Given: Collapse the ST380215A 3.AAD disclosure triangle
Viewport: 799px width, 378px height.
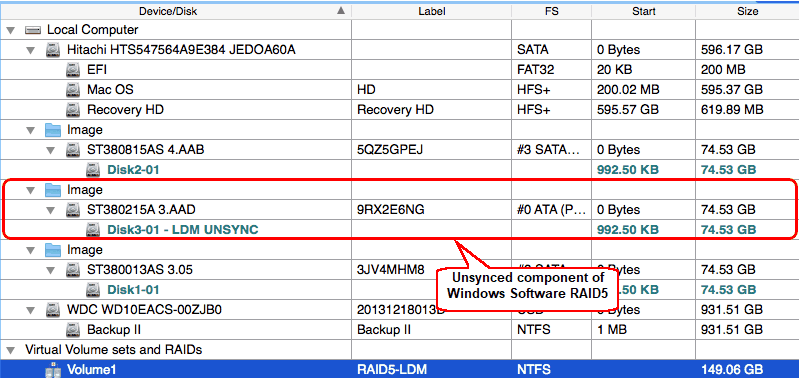Looking at the screenshot, I should (50, 210).
